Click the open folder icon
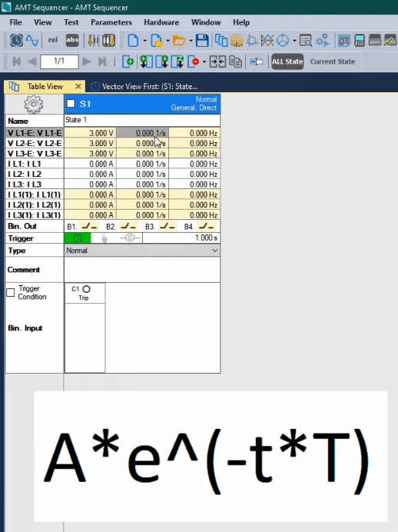The image size is (398, 532). [x=179, y=41]
